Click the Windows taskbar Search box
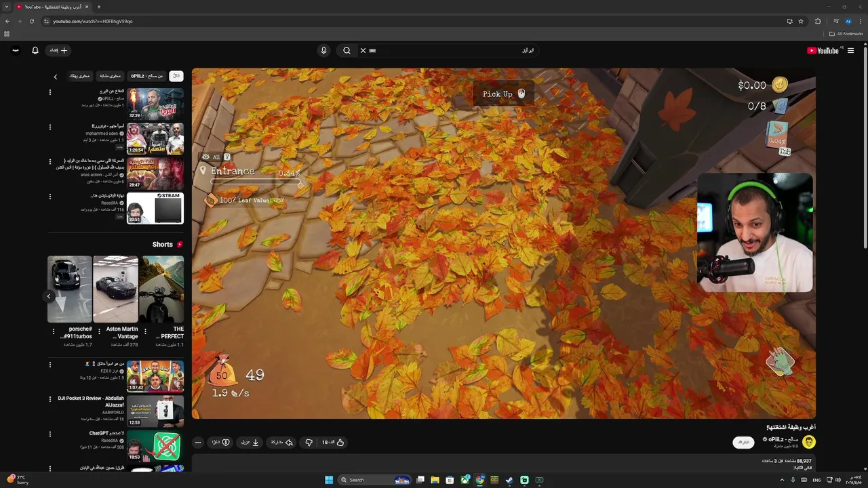868x488 pixels. click(375, 480)
